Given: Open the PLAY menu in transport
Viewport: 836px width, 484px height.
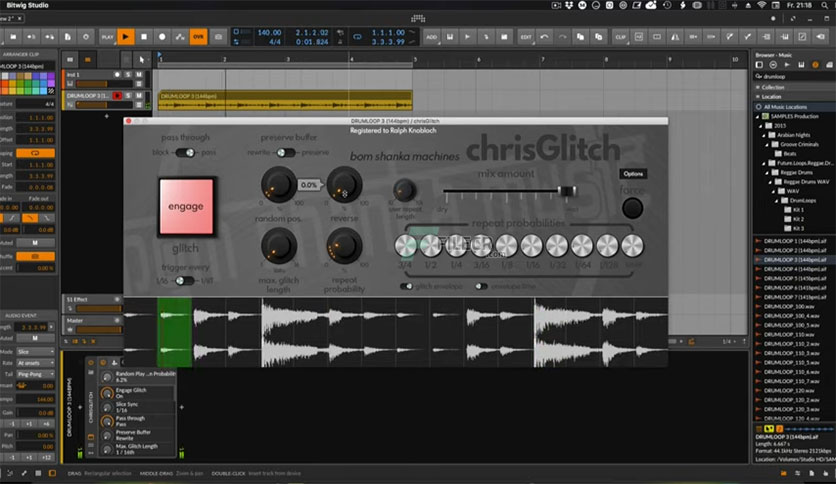Looking at the screenshot, I should (x=108, y=37).
